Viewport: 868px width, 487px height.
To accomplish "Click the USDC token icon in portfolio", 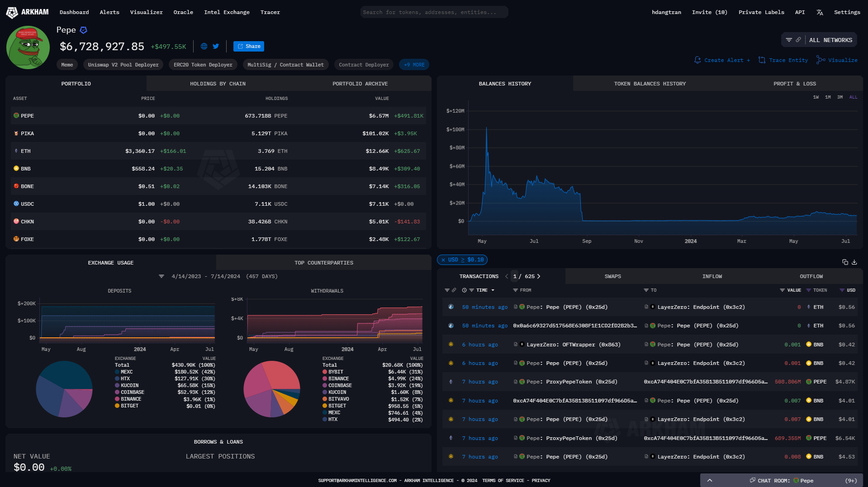I will pyautogui.click(x=16, y=204).
